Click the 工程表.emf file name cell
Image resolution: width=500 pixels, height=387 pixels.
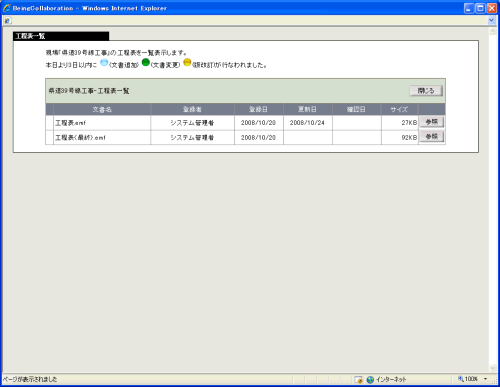tap(102, 123)
